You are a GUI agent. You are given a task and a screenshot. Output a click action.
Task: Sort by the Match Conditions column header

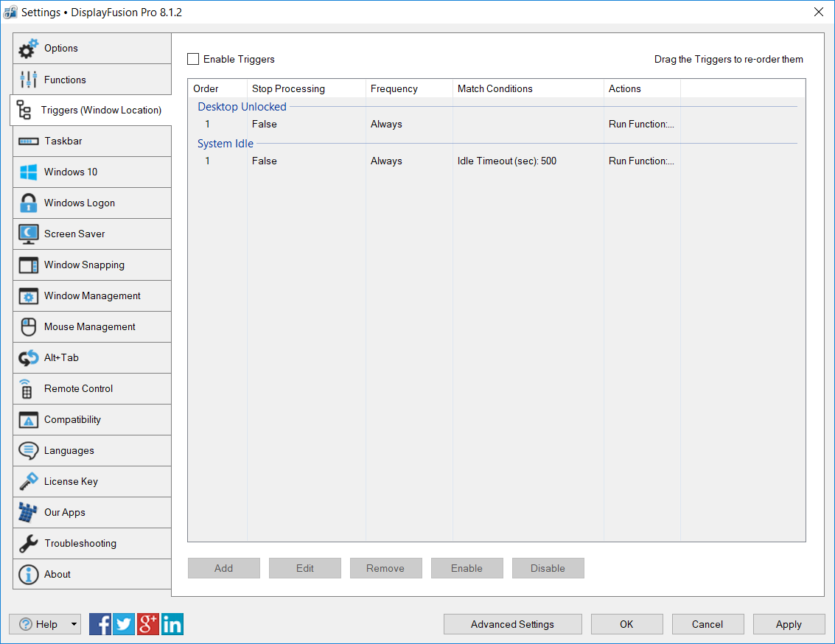pos(495,88)
